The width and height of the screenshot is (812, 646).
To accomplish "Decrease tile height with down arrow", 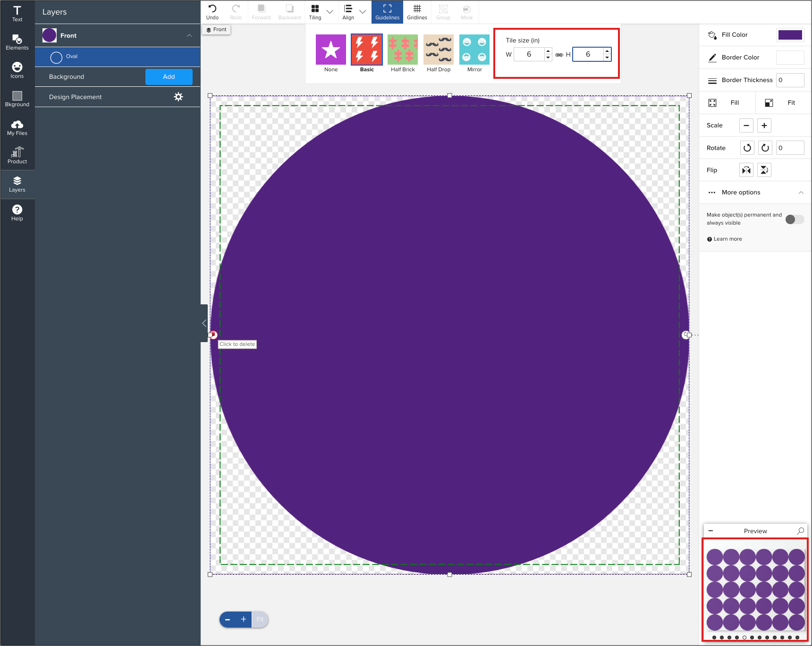I will click(x=607, y=58).
